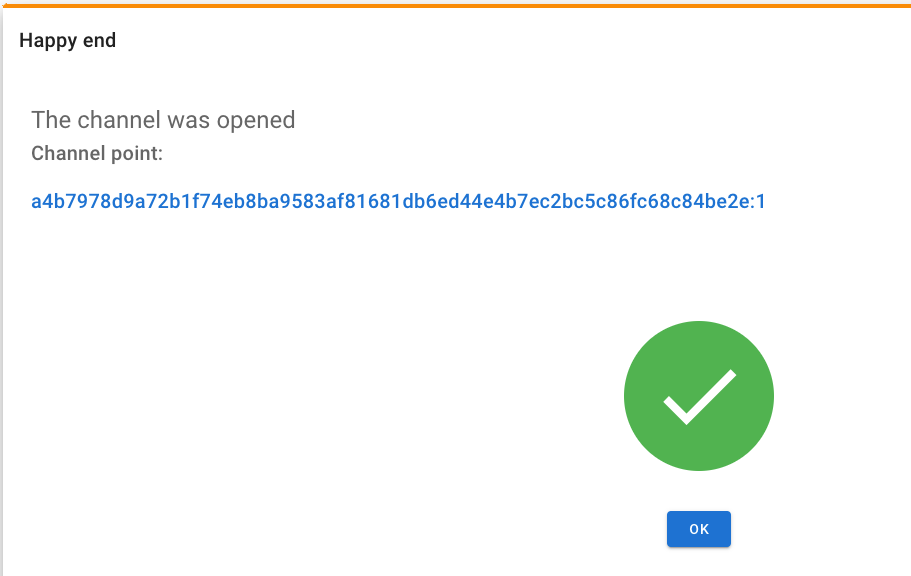The width and height of the screenshot is (911, 576).
Task: Confirm channel opening via blue OK
Action: [698, 529]
